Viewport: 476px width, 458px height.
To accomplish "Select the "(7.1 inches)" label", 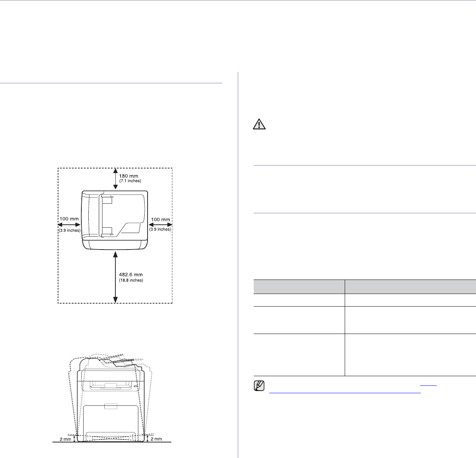I will 131,181.
